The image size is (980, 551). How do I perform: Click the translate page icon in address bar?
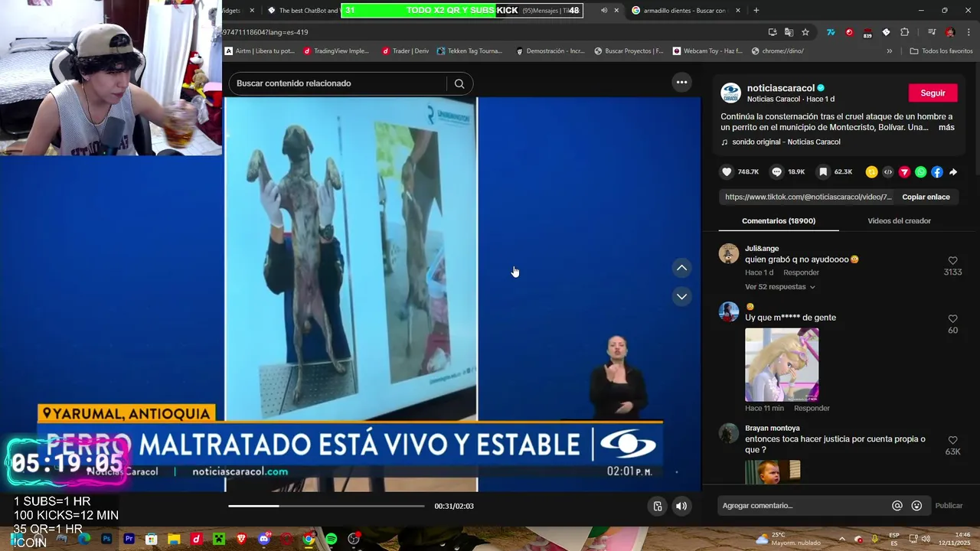[x=789, y=32]
